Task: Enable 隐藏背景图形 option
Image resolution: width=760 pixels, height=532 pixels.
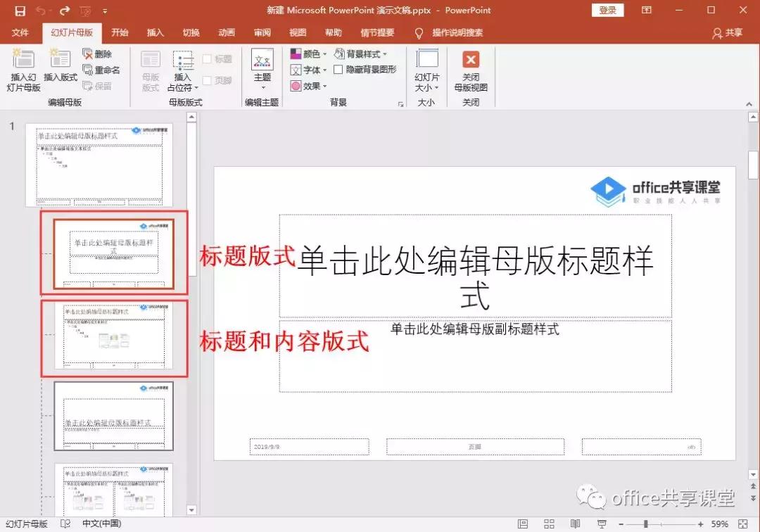Action: click(x=337, y=70)
